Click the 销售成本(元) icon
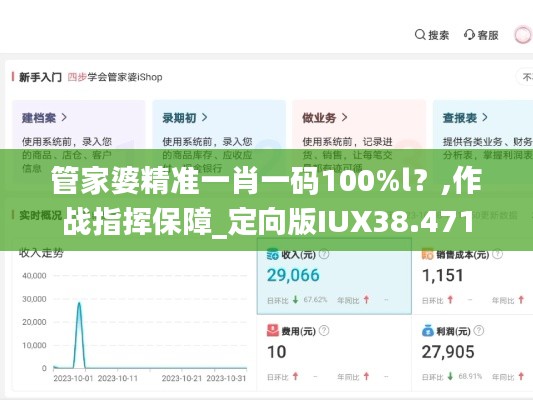The image size is (533, 400). click(x=428, y=254)
